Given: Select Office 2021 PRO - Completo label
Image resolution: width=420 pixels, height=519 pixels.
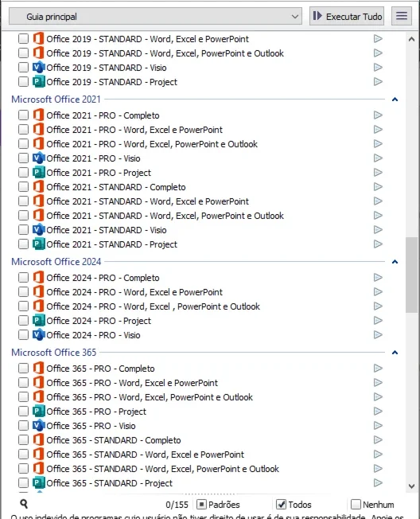Looking at the screenshot, I should [x=103, y=115].
